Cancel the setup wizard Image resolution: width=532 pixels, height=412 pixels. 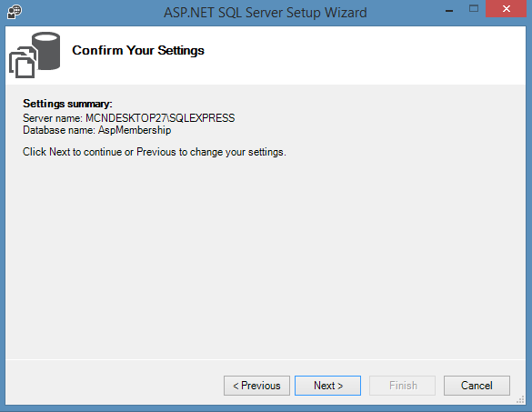tap(477, 386)
